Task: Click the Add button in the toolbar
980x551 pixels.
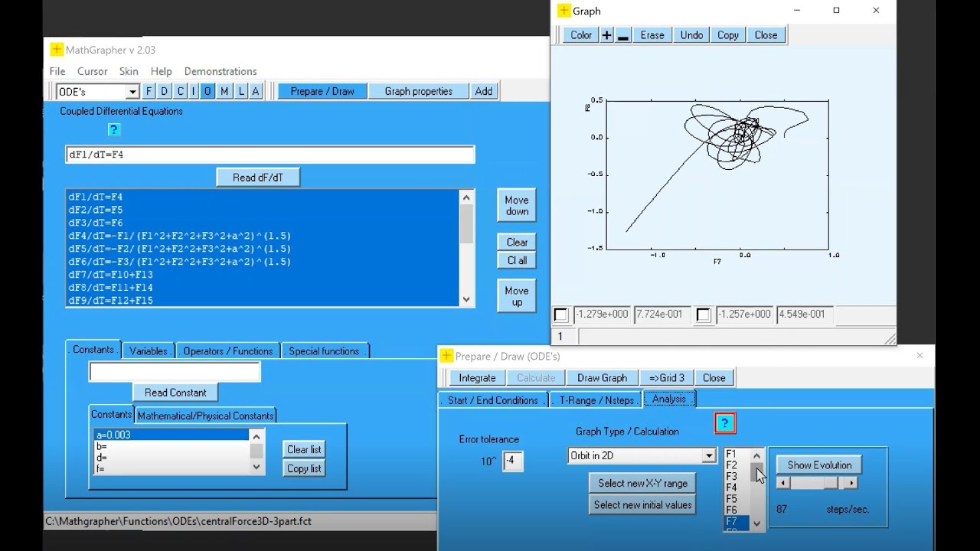Action: [484, 91]
